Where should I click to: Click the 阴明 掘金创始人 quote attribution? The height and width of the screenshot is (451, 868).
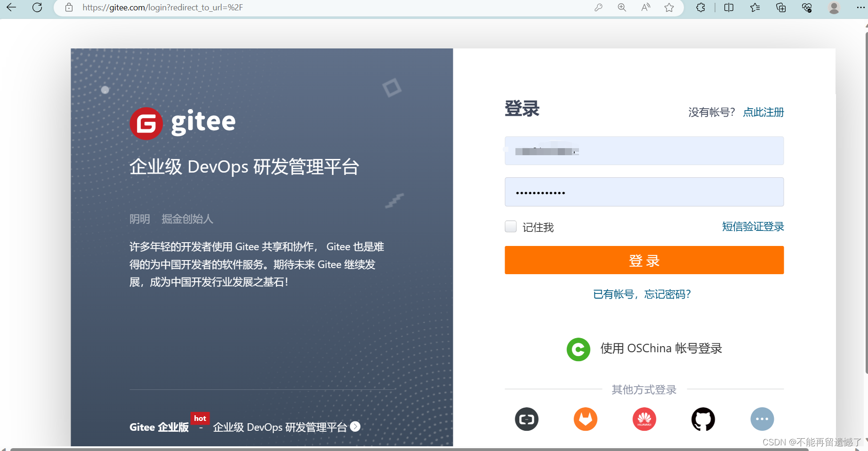click(x=171, y=219)
